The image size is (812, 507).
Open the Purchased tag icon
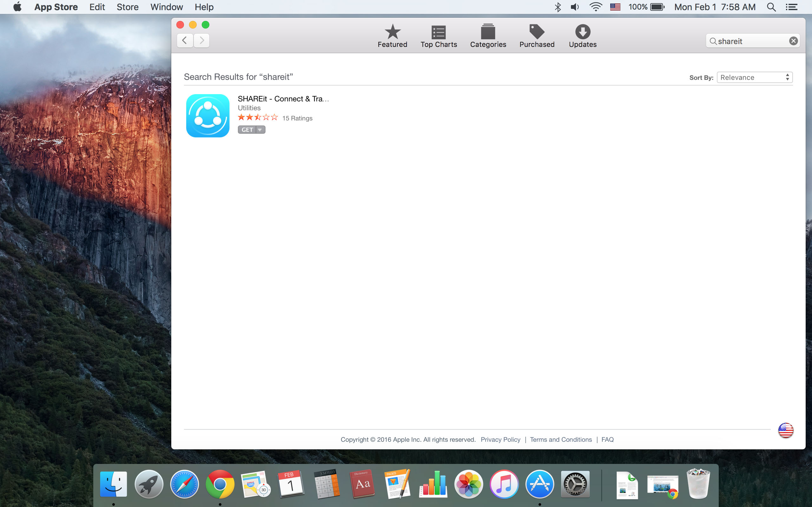pos(537,35)
